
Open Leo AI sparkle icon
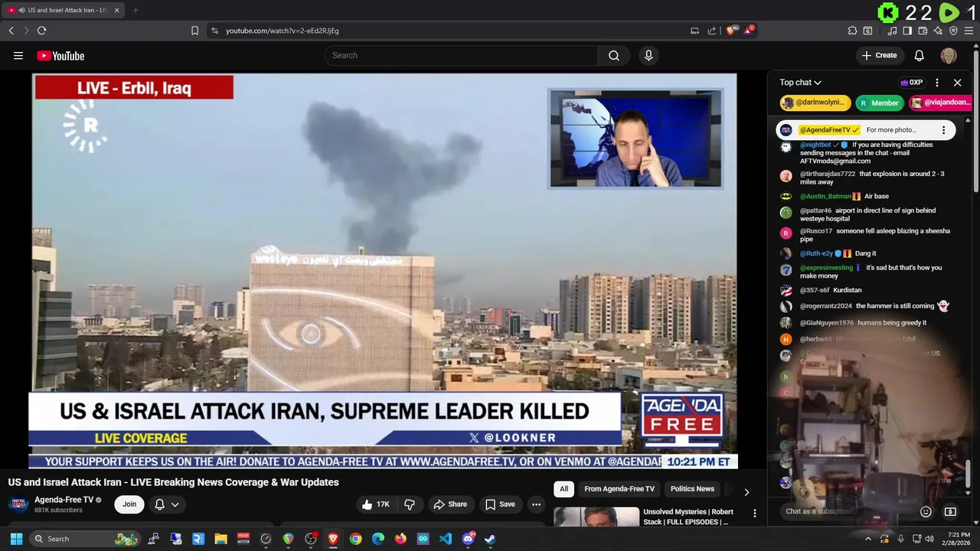[x=938, y=31]
